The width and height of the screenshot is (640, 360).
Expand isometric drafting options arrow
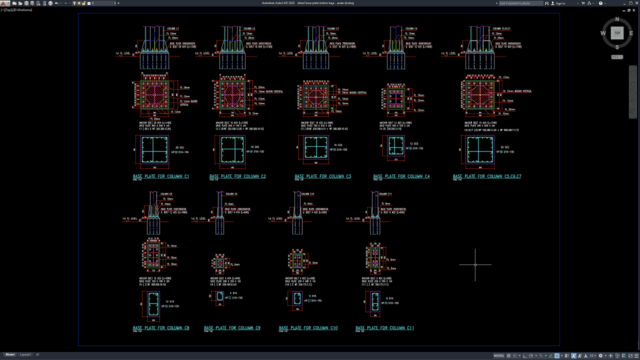(546, 356)
